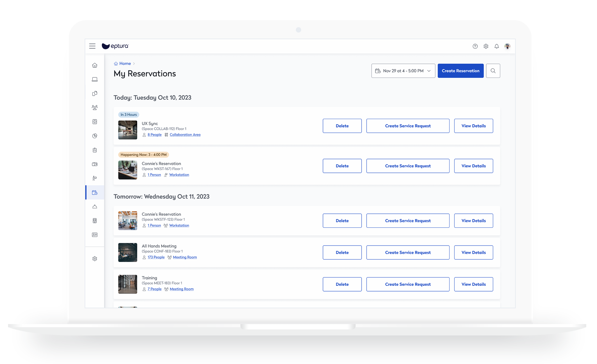Open the ID badge icon in sidebar
Image resolution: width=597 pixels, height=364 pixels.
click(x=94, y=235)
